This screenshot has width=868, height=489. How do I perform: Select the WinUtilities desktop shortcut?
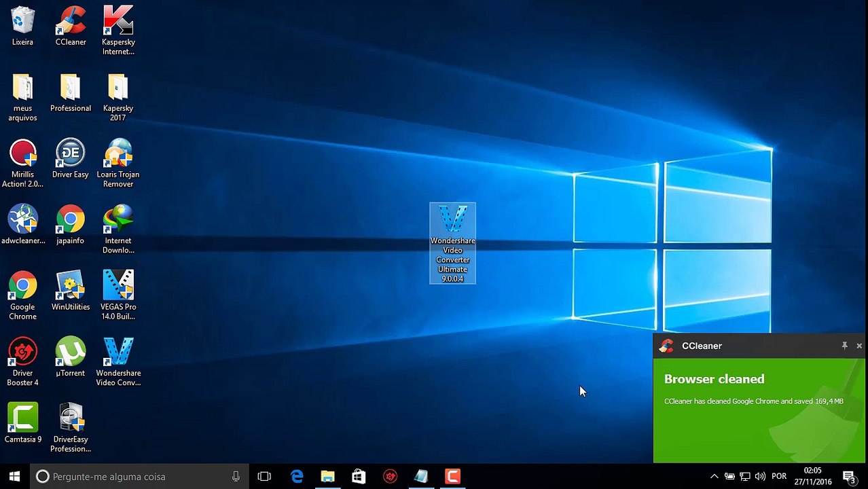(71, 291)
